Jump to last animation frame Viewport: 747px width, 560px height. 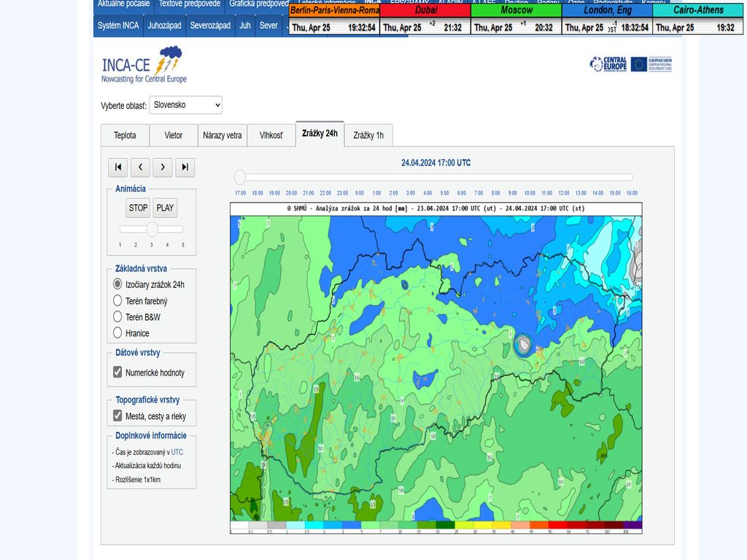(185, 167)
